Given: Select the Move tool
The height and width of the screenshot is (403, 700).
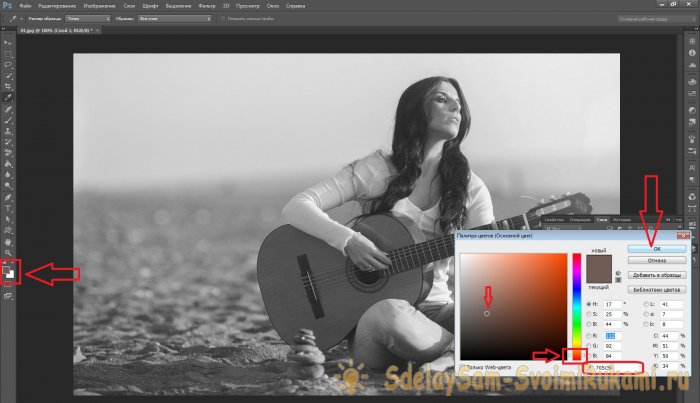Looking at the screenshot, I should point(8,43).
